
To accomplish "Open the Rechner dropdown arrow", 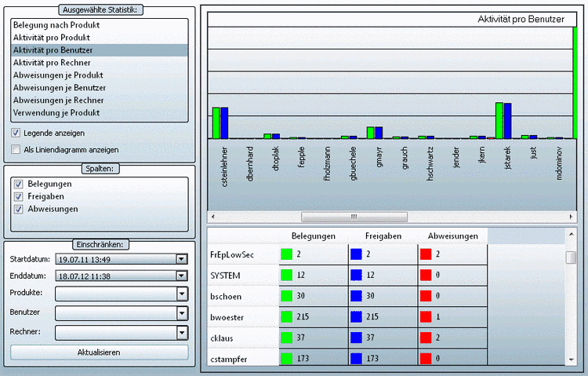I will 182,332.
